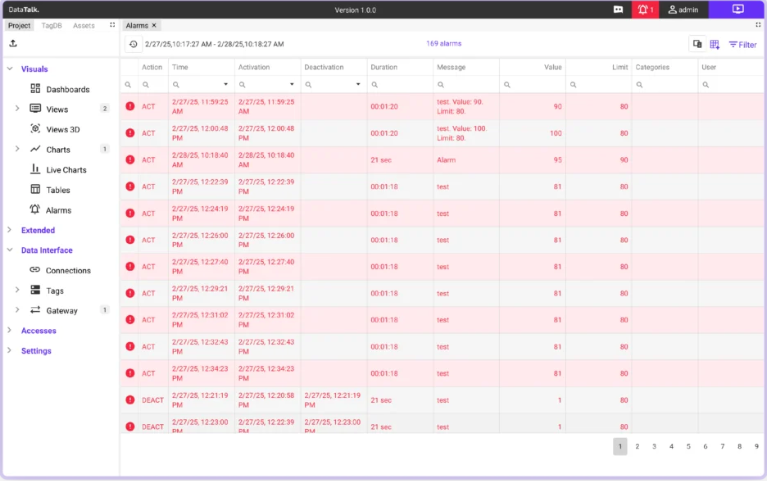This screenshot has height=481, width=767.
Task: Click the time range text 2/27/25 - 2/28/25
Action: [214, 44]
